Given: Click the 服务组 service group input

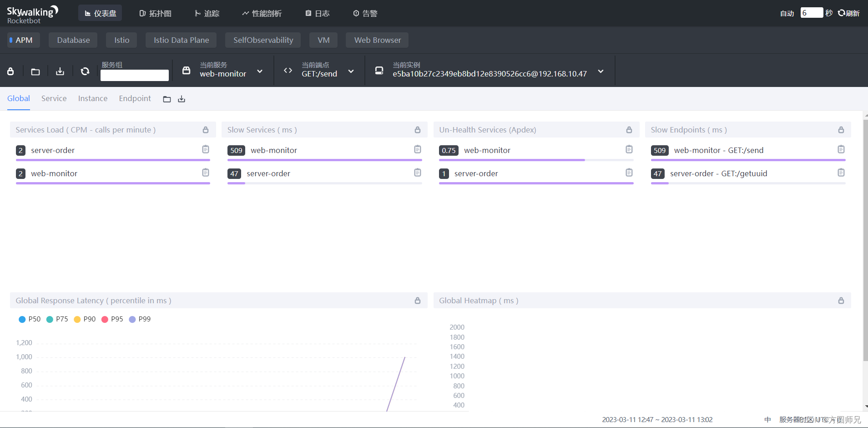Looking at the screenshot, I should [x=135, y=75].
